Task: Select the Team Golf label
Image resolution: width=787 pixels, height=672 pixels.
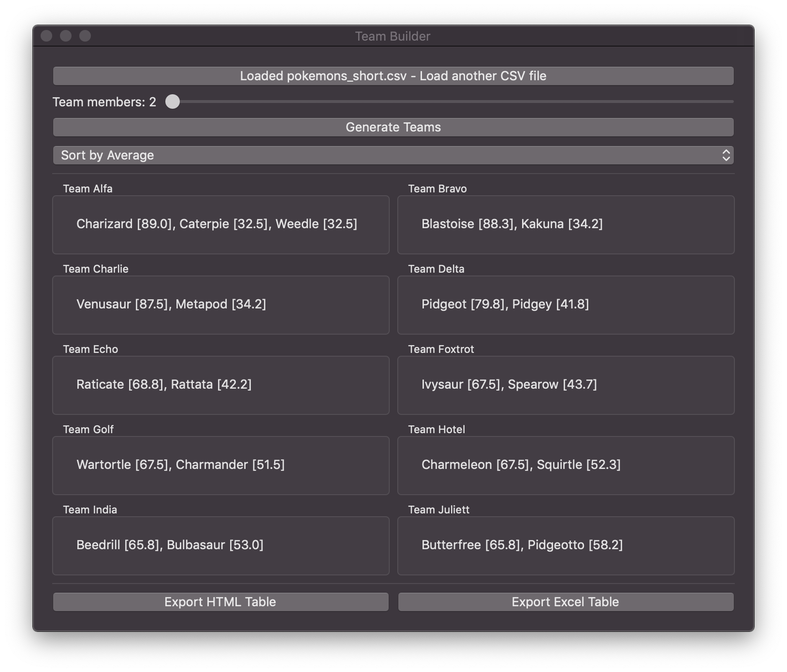Action: [88, 429]
